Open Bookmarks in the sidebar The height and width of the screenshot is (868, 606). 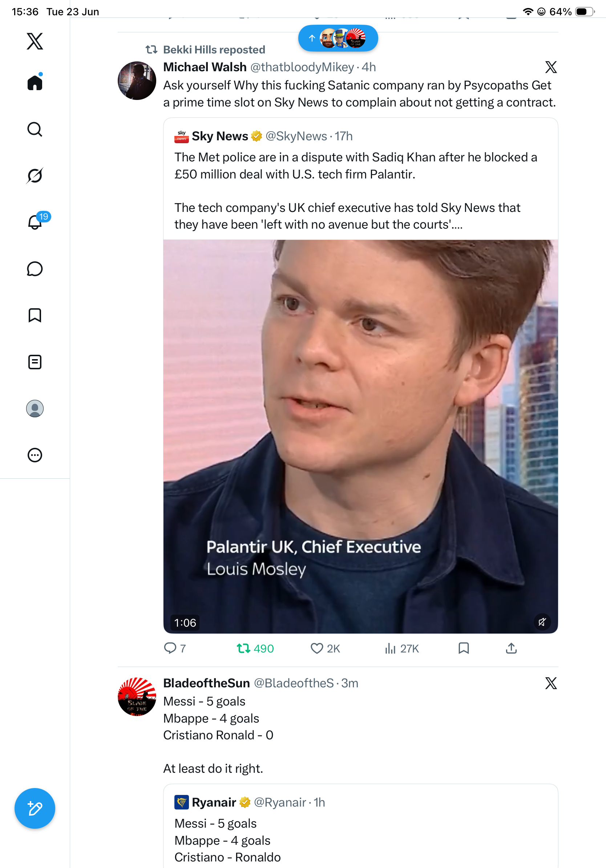tap(35, 315)
